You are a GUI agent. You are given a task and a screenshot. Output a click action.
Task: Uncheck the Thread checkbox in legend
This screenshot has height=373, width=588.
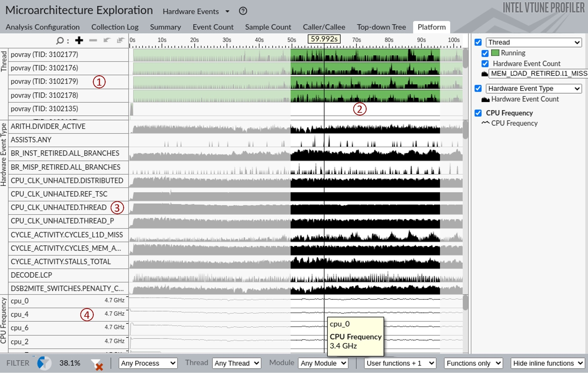coord(478,42)
